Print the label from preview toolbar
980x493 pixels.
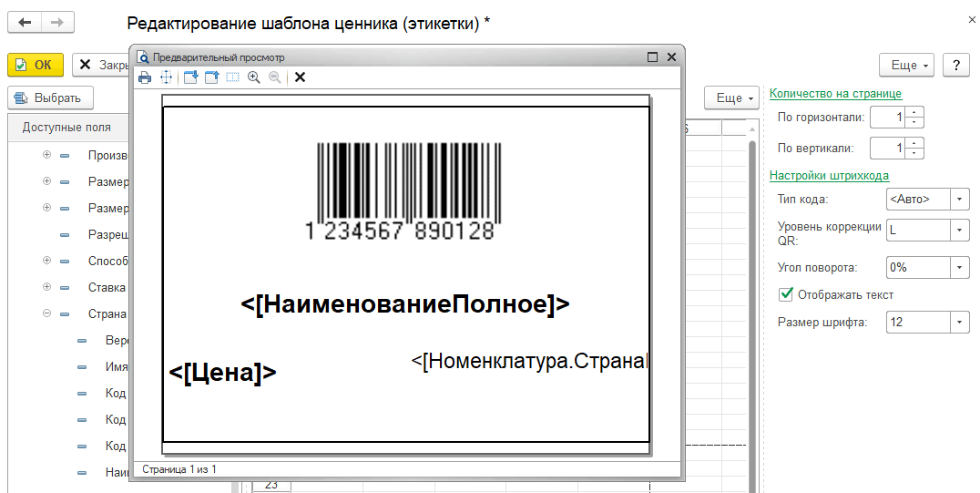[145, 77]
